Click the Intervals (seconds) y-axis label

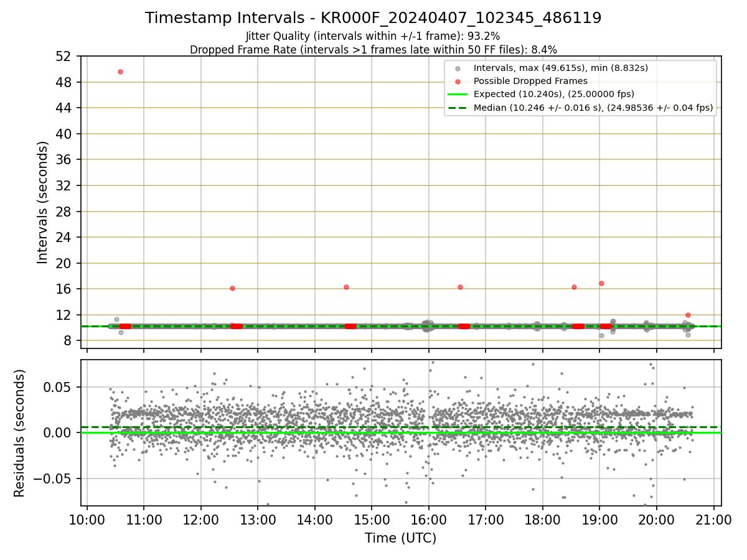click(42, 202)
